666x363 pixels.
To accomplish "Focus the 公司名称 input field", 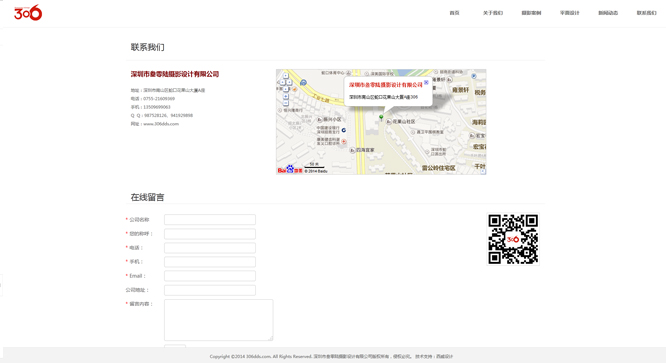I will 210,219.
